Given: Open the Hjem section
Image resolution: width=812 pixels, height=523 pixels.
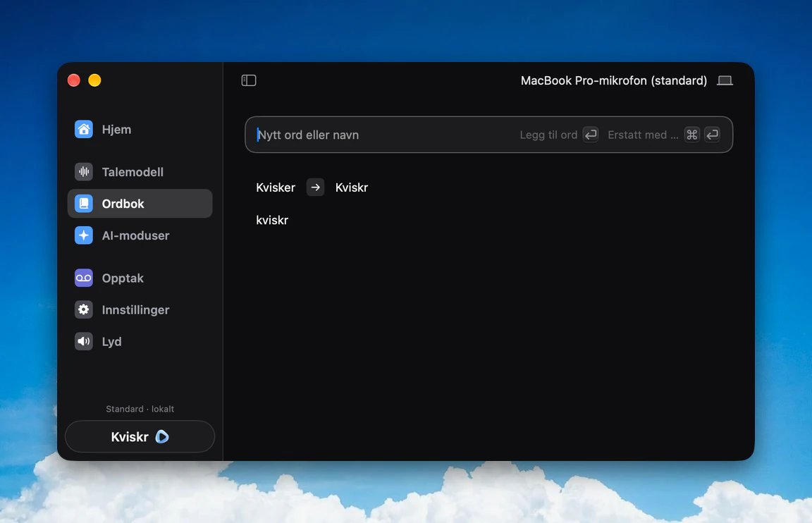Looking at the screenshot, I should tap(140, 130).
